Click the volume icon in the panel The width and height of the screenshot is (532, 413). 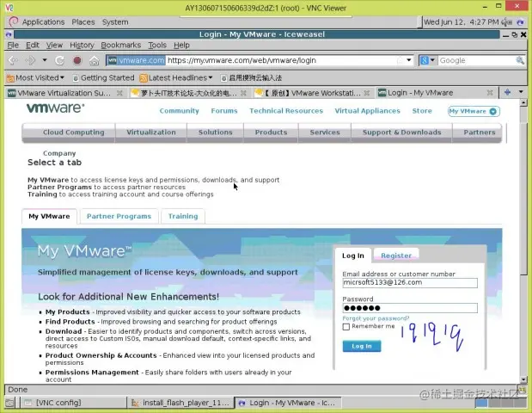[x=507, y=22]
